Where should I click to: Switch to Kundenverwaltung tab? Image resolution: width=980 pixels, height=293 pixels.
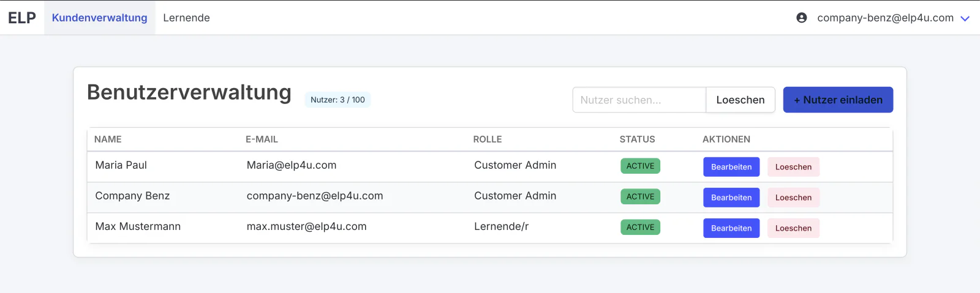point(100,18)
